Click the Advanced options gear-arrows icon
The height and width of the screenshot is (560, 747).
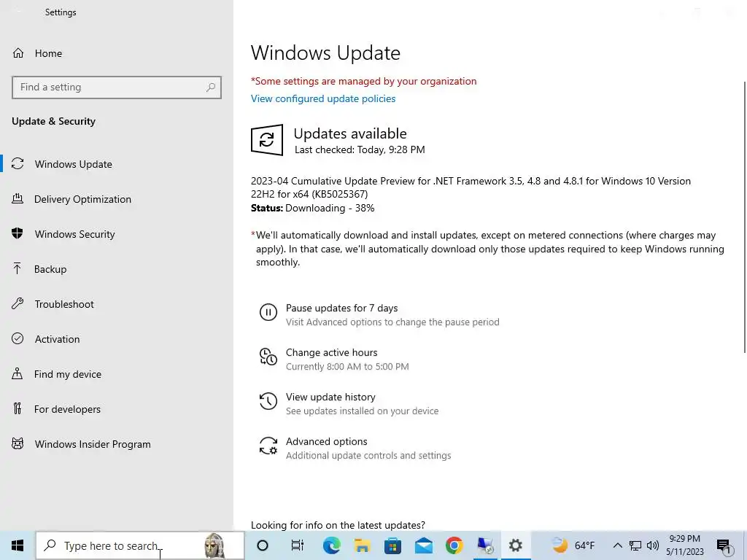[x=268, y=446]
